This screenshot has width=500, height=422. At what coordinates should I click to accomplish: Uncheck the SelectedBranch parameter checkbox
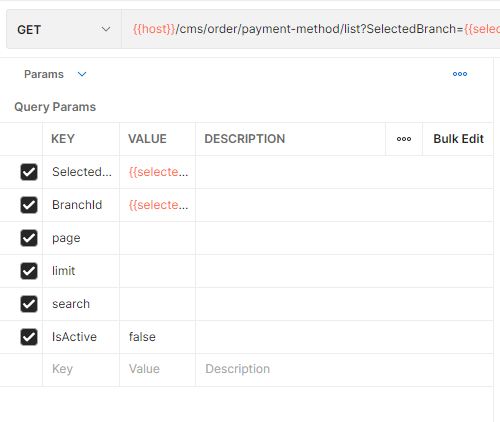coord(29,172)
